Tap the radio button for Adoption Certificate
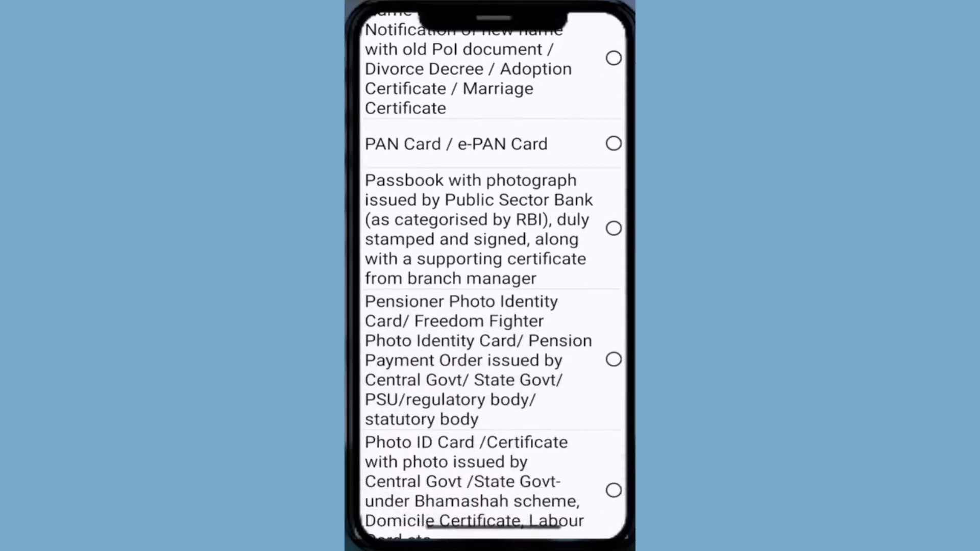 614,58
